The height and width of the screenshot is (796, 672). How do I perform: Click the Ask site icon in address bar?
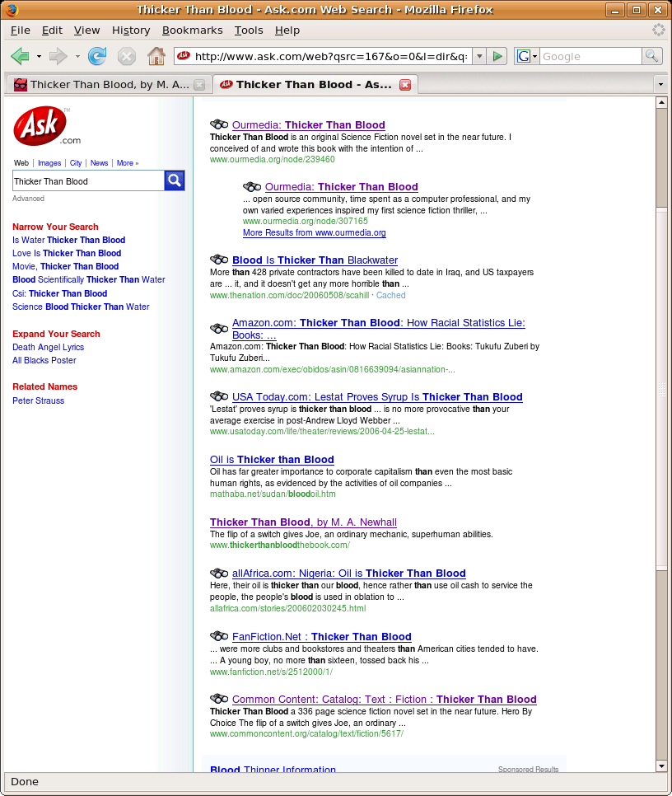click(184, 56)
